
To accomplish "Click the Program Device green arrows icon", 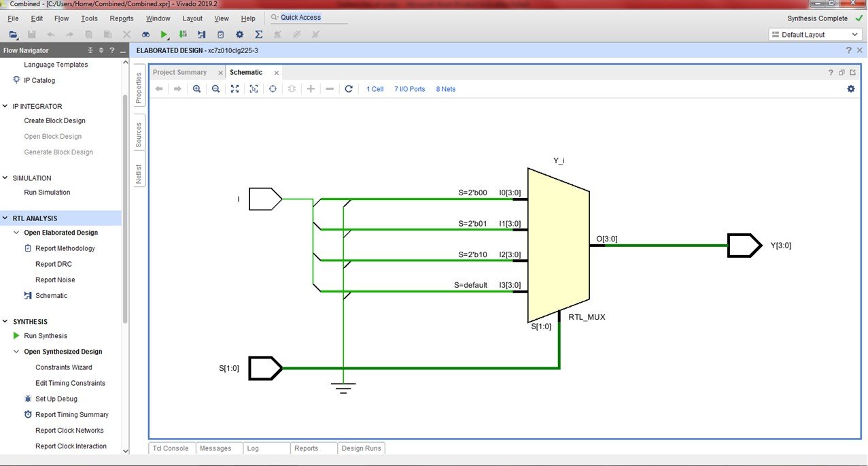I will [x=183, y=34].
